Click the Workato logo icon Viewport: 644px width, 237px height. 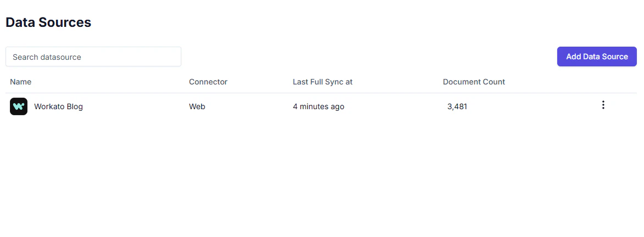point(19,106)
